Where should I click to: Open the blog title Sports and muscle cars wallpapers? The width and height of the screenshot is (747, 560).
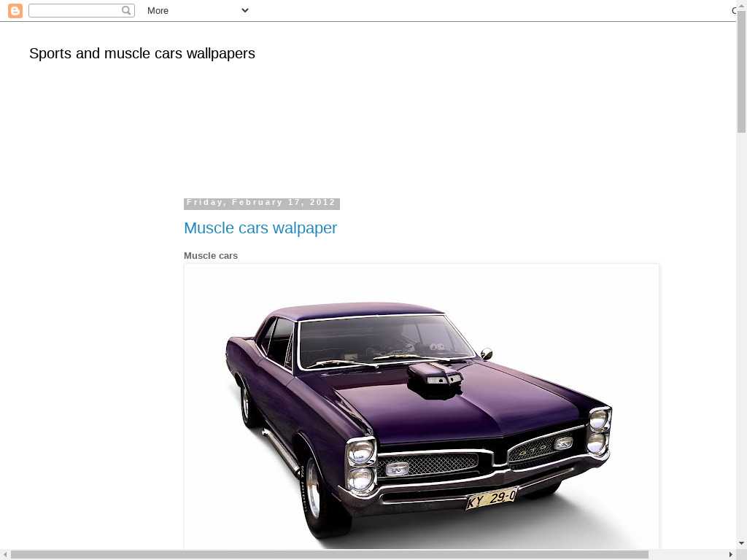pyautogui.click(x=142, y=53)
